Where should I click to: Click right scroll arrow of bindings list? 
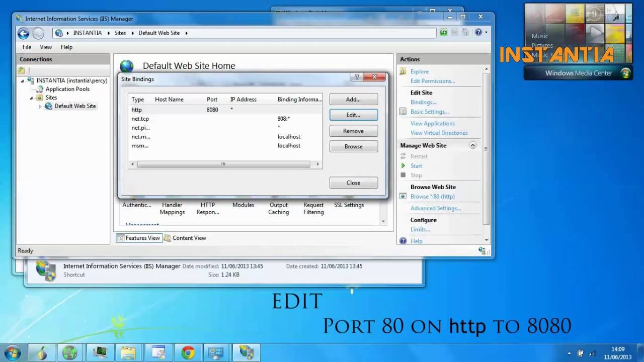click(x=317, y=164)
